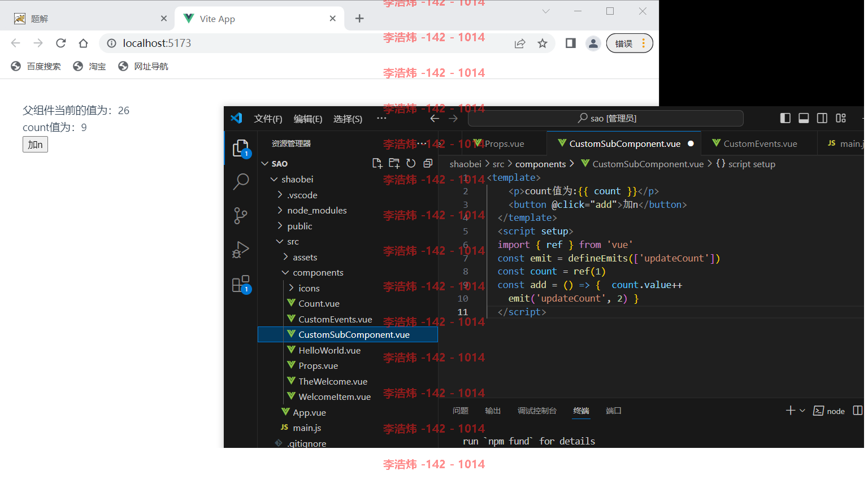
Task: Switch to Props.vue editor tab
Action: [x=504, y=144]
